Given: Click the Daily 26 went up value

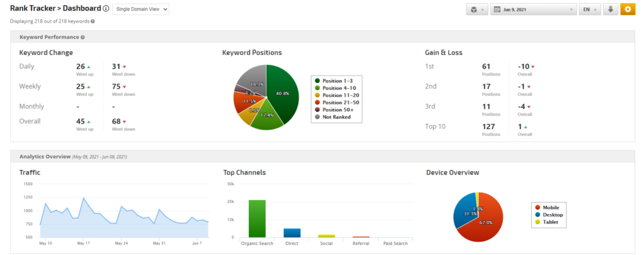Looking at the screenshot, I should click(x=81, y=66).
